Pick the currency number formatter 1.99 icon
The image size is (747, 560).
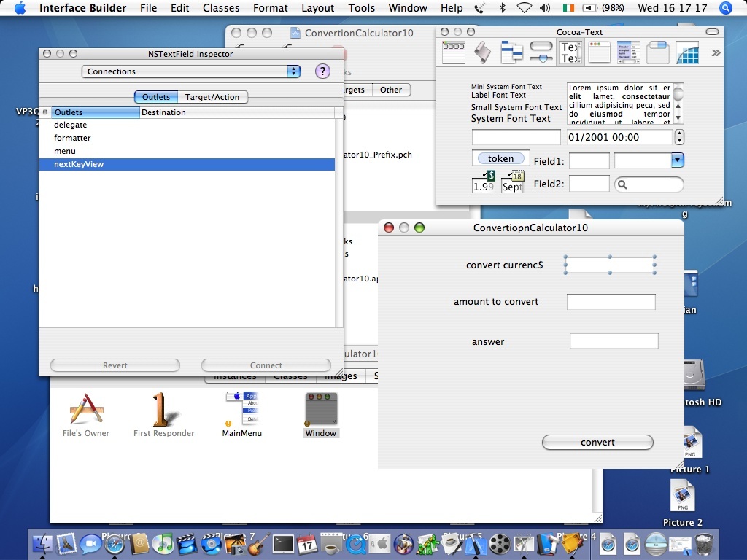(484, 182)
